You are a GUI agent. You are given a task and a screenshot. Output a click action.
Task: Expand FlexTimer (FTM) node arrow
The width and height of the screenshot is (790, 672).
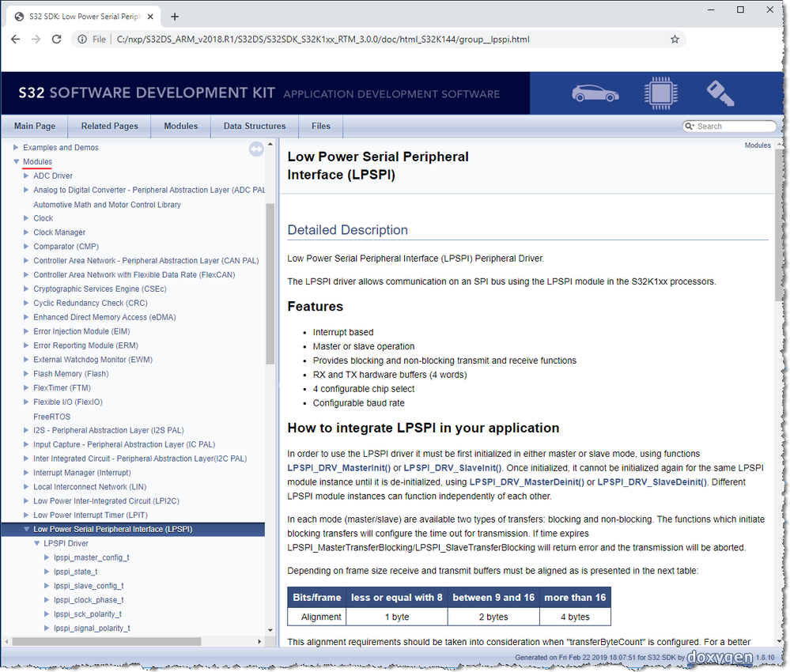pyautogui.click(x=26, y=388)
